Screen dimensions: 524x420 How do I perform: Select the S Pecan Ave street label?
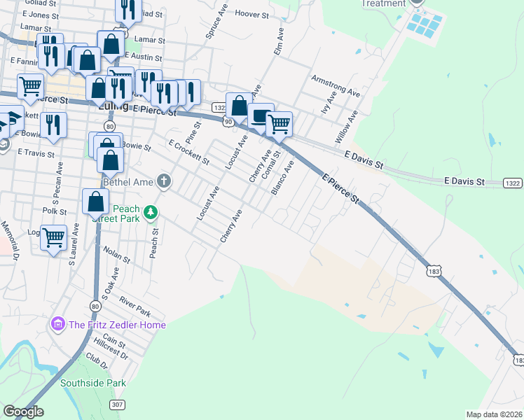pyautogui.click(x=57, y=183)
